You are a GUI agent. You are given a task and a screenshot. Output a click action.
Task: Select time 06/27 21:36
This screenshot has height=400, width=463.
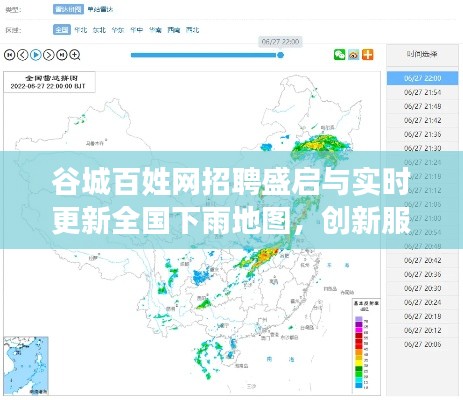(422, 134)
